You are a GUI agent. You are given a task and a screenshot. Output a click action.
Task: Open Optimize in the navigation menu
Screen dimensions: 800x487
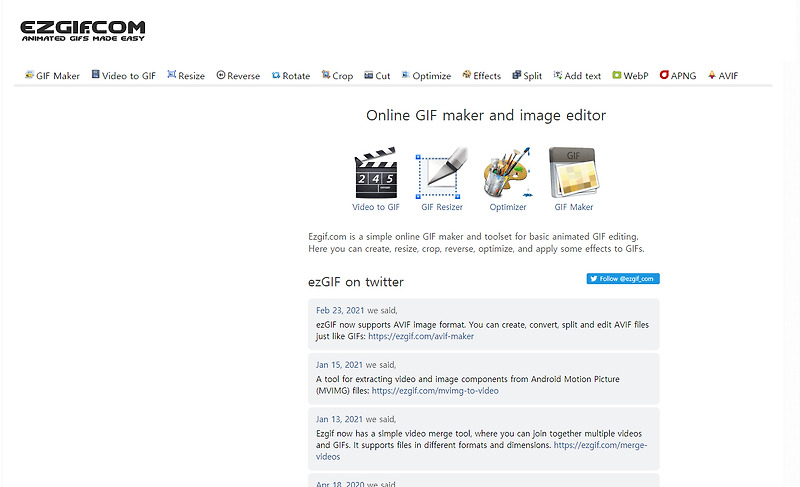click(x=426, y=75)
